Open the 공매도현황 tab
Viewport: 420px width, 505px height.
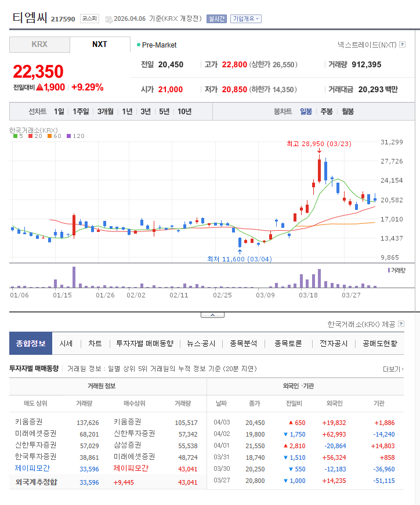tap(380, 343)
